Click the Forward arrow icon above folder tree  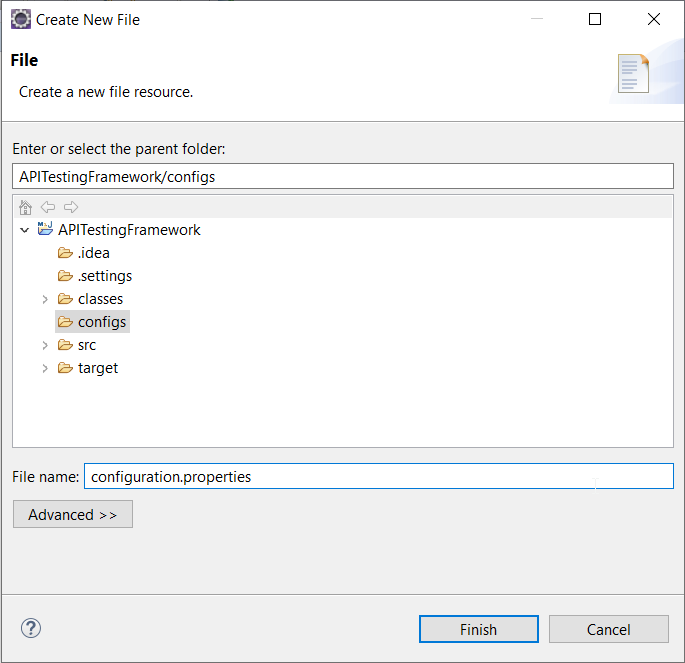pos(71,207)
